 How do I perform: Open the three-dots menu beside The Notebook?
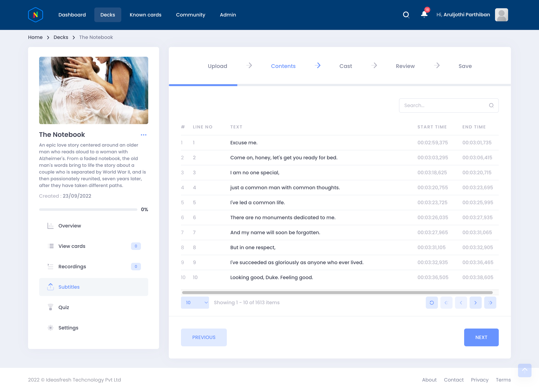(x=144, y=135)
